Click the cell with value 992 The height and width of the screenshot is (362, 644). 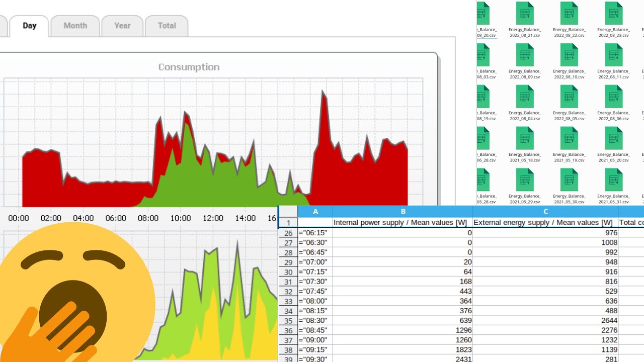(x=545, y=252)
